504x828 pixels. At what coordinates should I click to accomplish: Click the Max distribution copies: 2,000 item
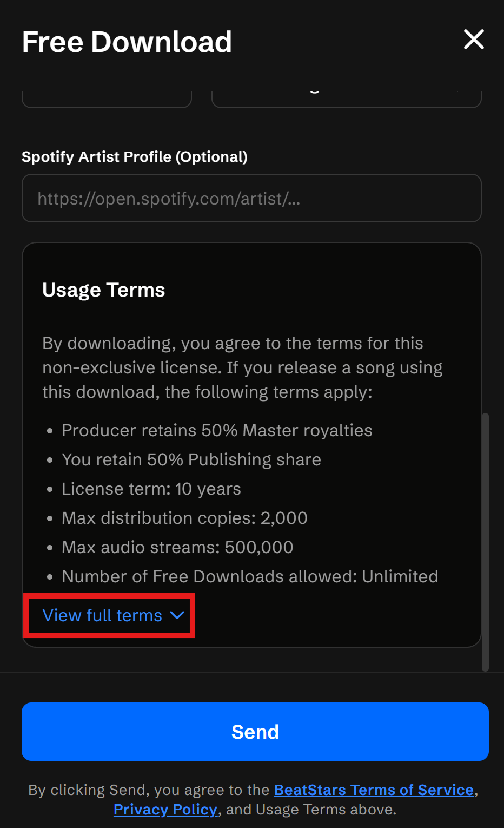[x=184, y=518]
